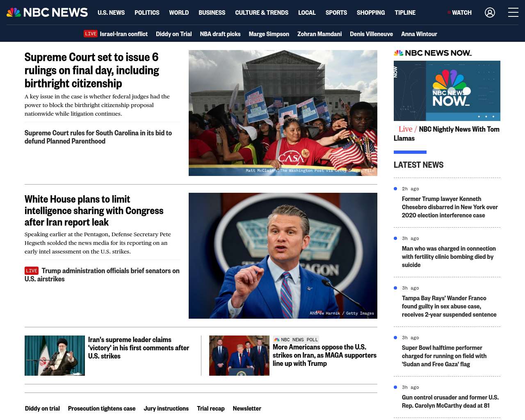
Task: Click the NBC News Now logo header
Action: click(x=433, y=53)
